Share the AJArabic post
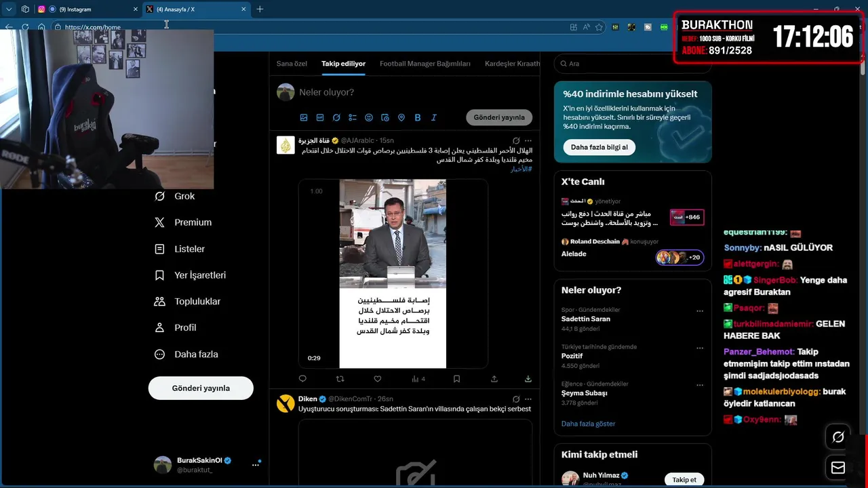 (x=494, y=379)
